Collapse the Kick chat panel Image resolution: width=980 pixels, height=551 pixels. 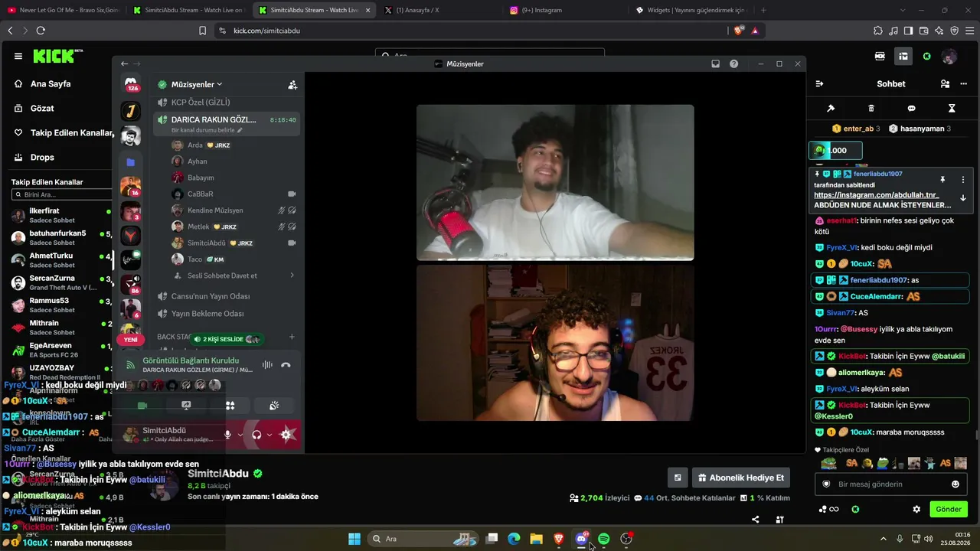[x=819, y=84]
